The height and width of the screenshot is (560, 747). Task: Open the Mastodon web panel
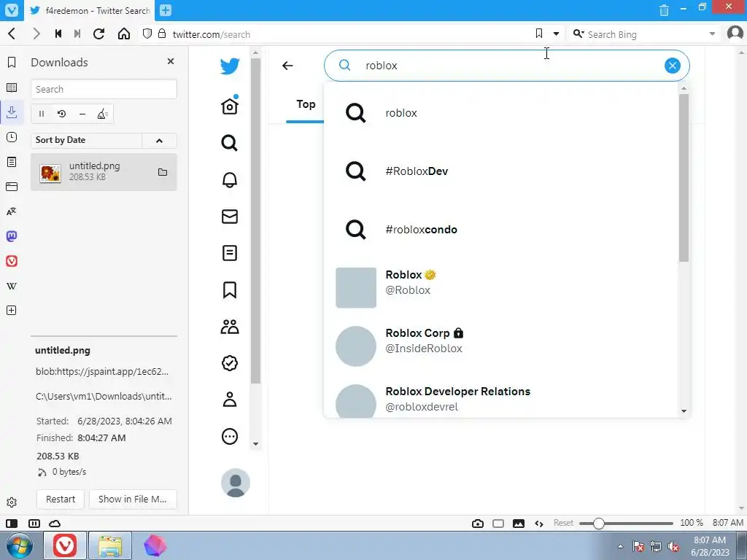click(12, 236)
